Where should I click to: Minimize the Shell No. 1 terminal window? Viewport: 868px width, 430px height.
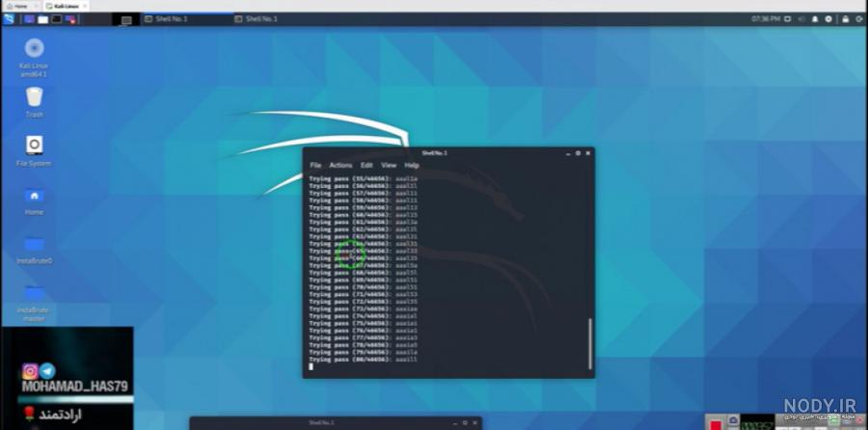coord(568,153)
